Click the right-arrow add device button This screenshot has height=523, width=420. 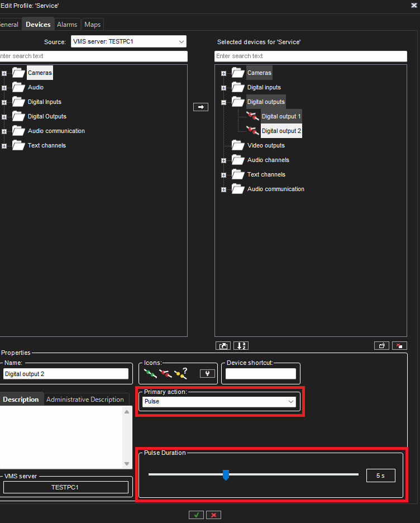201,107
